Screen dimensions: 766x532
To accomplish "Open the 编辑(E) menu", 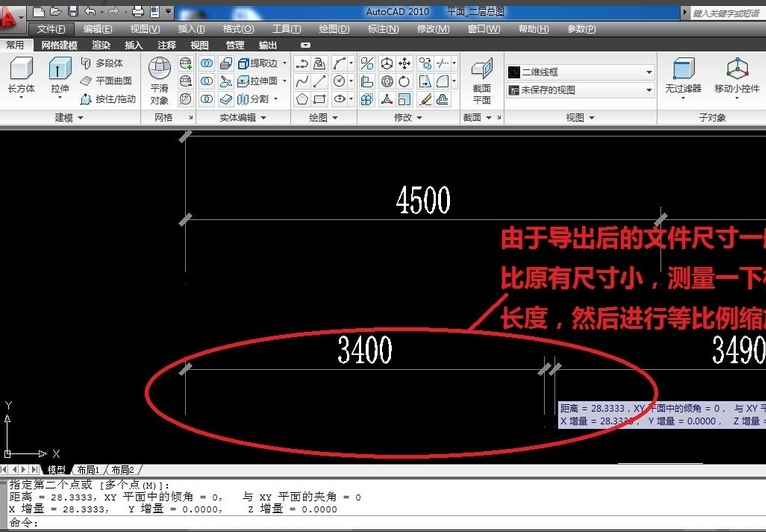I will coord(98,29).
